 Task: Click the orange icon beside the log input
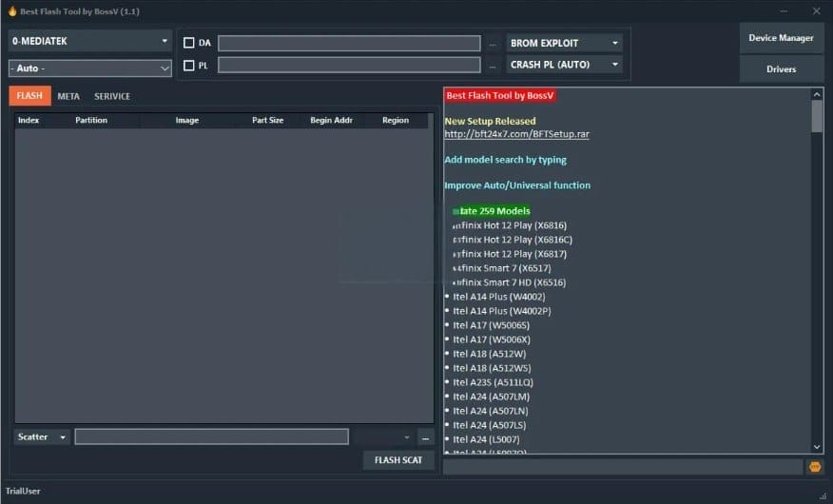click(x=815, y=467)
